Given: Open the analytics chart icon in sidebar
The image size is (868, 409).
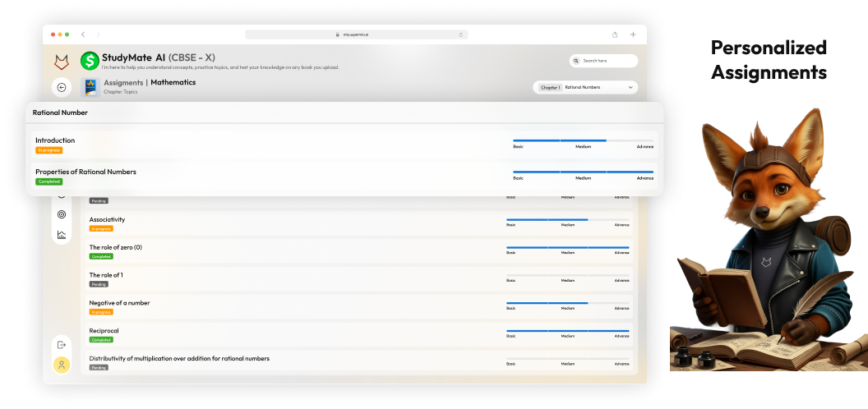Looking at the screenshot, I should [62, 235].
